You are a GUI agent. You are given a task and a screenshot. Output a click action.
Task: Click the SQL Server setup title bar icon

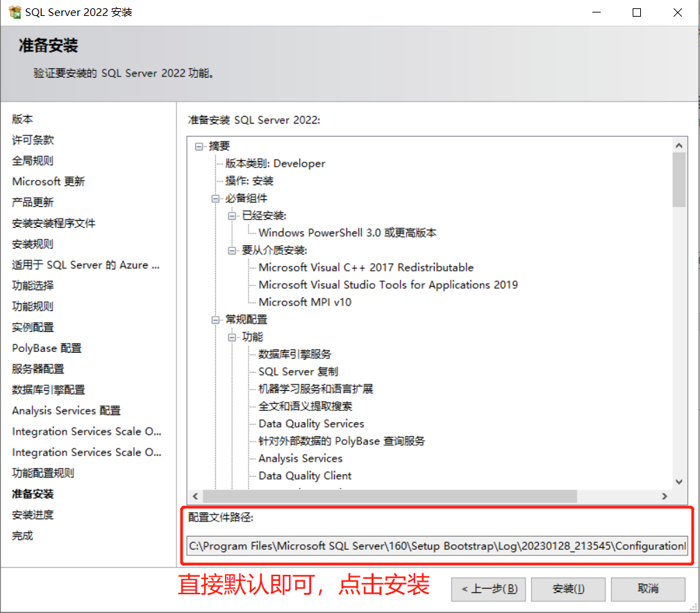coord(15,12)
